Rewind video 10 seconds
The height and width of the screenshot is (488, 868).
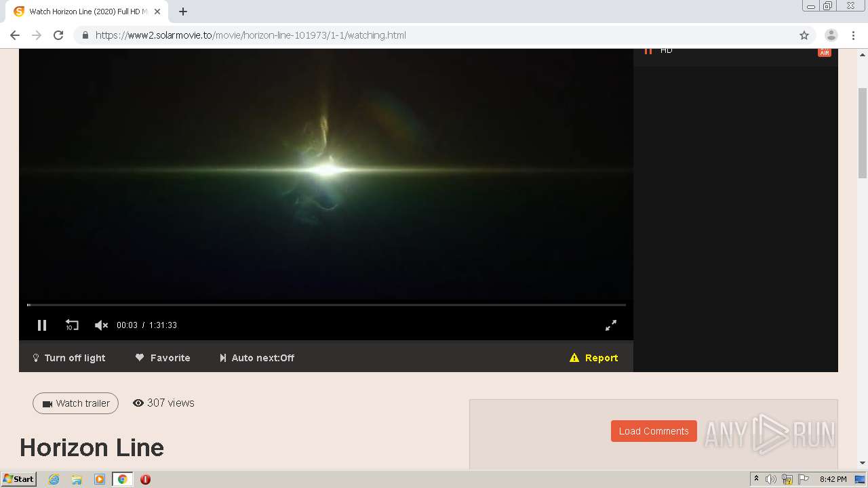click(72, 325)
